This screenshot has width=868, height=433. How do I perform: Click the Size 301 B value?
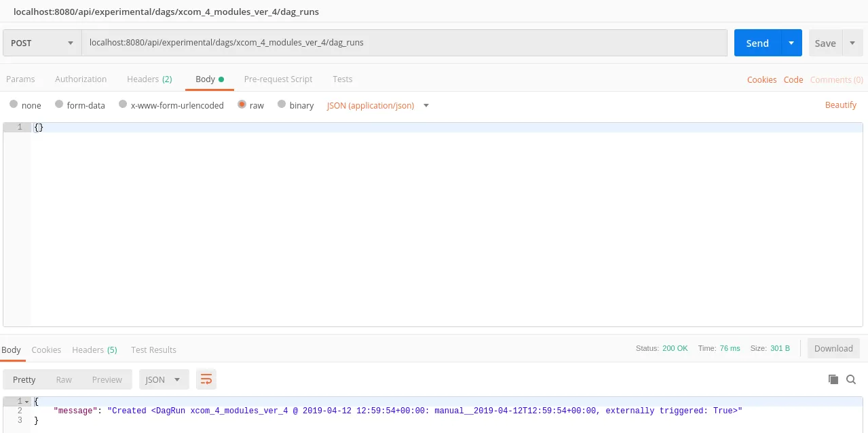pyautogui.click(x=780, y=348)
